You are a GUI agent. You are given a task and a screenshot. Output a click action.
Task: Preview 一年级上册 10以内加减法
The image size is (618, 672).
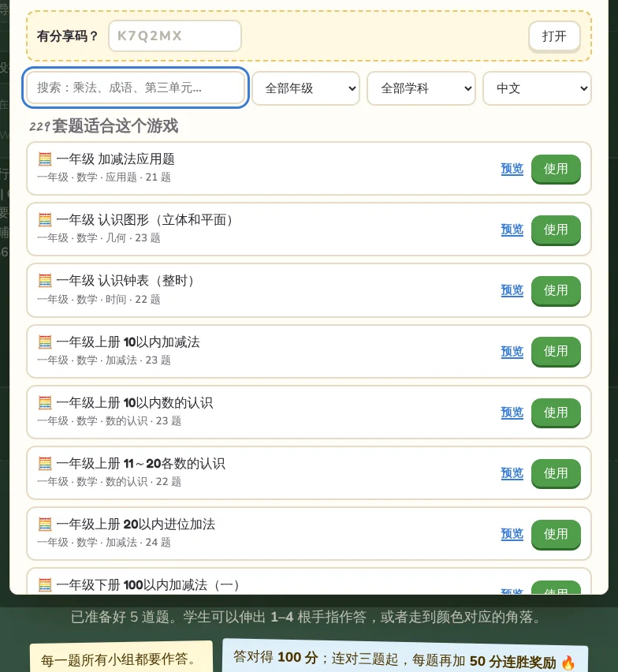point(512,352)
